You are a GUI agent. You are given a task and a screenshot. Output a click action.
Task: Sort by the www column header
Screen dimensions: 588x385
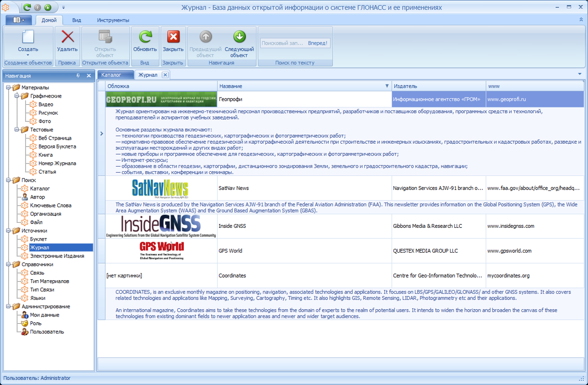(534, 86)
